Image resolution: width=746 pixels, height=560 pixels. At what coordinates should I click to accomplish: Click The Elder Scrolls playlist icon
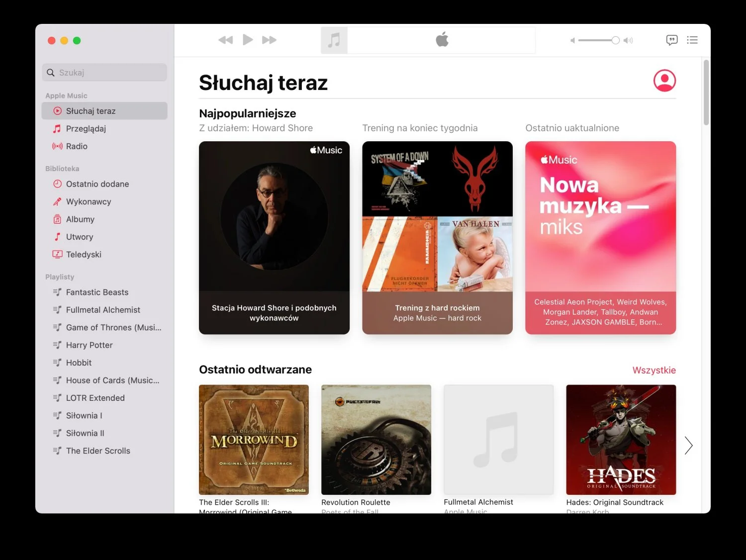point(57,451)
